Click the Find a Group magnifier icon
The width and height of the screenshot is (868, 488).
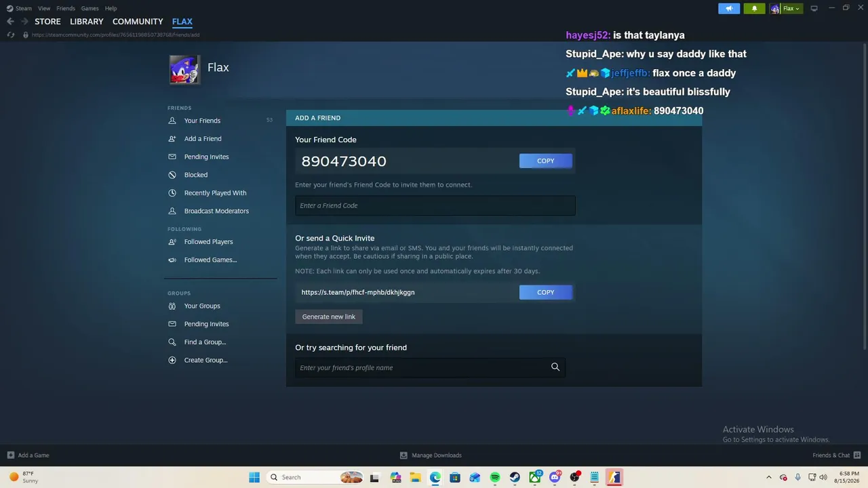[172, 342]
